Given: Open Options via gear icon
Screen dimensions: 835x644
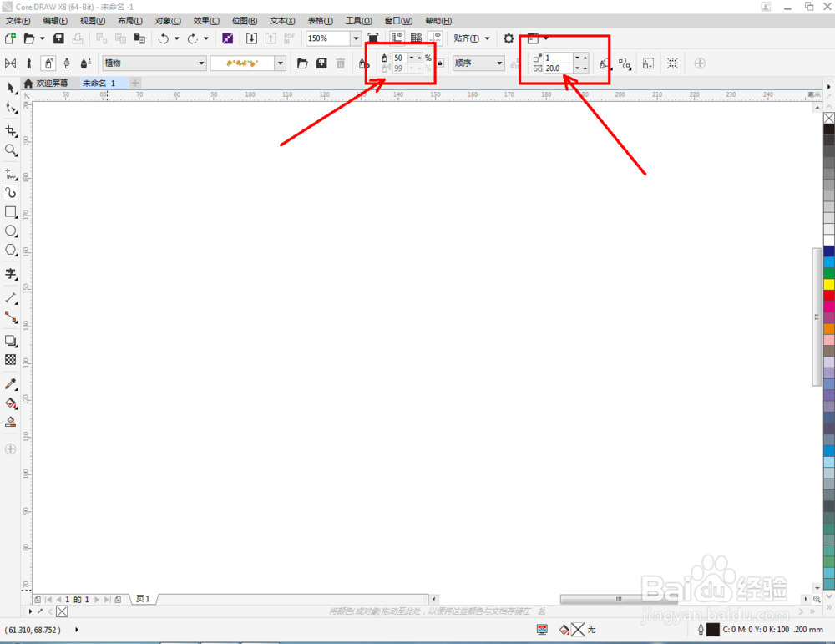Looking at the screenshot, I should [509, 38].
